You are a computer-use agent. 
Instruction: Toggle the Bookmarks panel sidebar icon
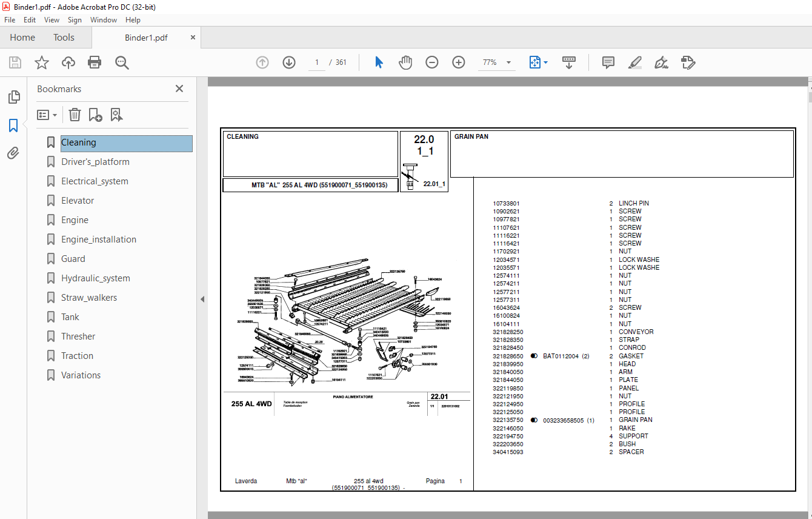[13, 126]
